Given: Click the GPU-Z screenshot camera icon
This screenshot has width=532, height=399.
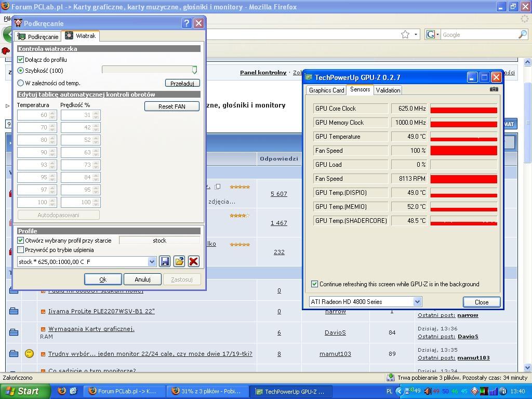Looking at the screenshot, I should [494, 89].
